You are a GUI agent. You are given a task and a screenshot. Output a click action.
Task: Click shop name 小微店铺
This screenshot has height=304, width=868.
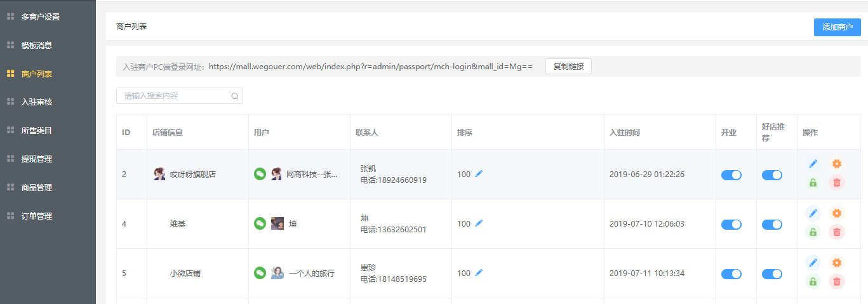pos(185,274)
